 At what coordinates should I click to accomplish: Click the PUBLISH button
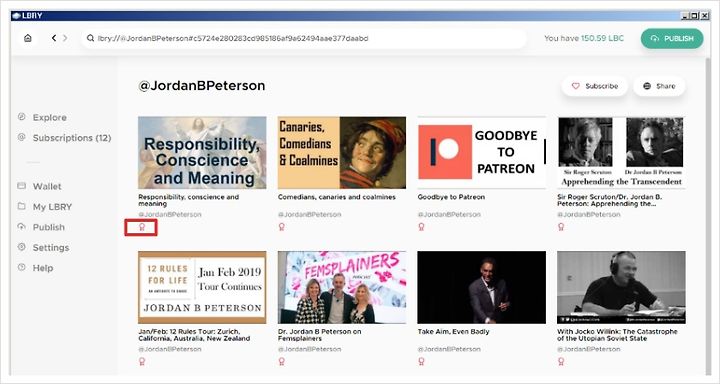click(672, 39)
